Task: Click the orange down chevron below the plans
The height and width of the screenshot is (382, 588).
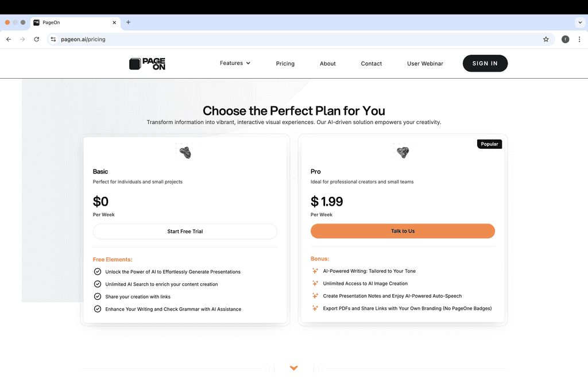Action: [x=293, y=368]
